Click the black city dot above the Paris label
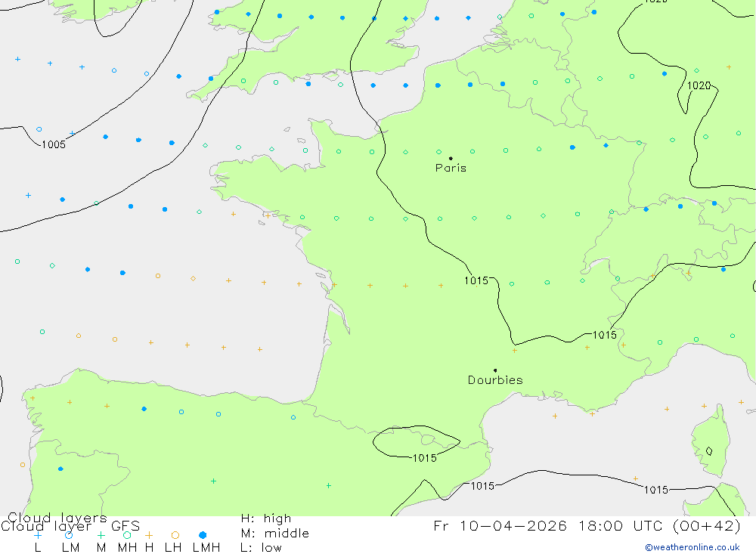Viewport: 756px width, 554px height. tap(451, 158)
